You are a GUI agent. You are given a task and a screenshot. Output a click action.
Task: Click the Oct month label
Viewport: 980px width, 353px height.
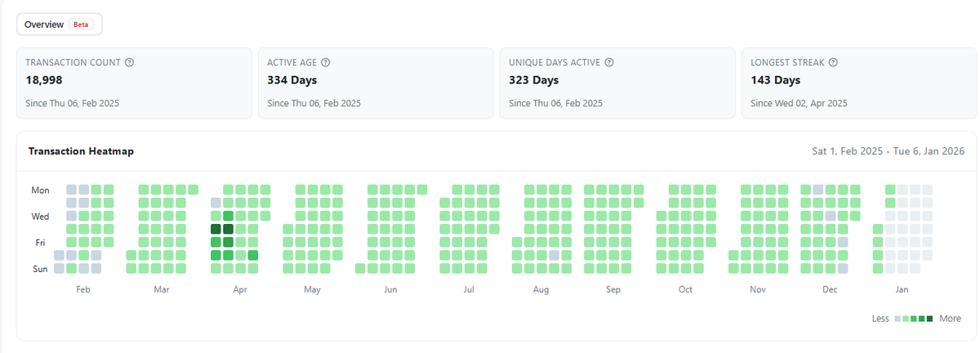click(x=685, y=289)
